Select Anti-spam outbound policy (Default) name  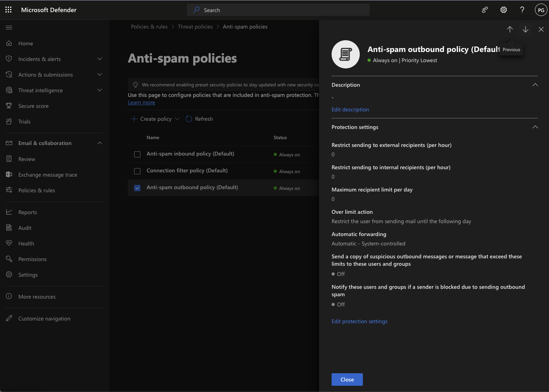pos(192,187)
